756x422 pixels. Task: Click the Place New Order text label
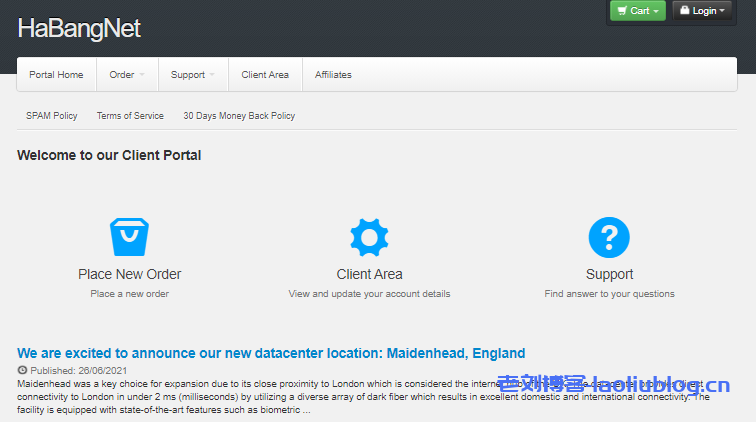pos(129,274)
